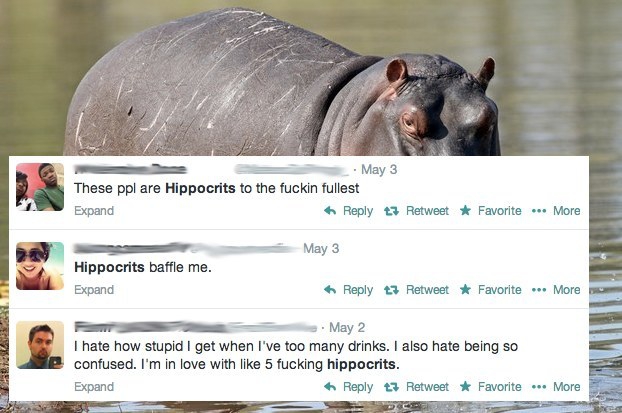Open the More dots on the first tweet
622x413 pixels.
(x=539, y=211)
